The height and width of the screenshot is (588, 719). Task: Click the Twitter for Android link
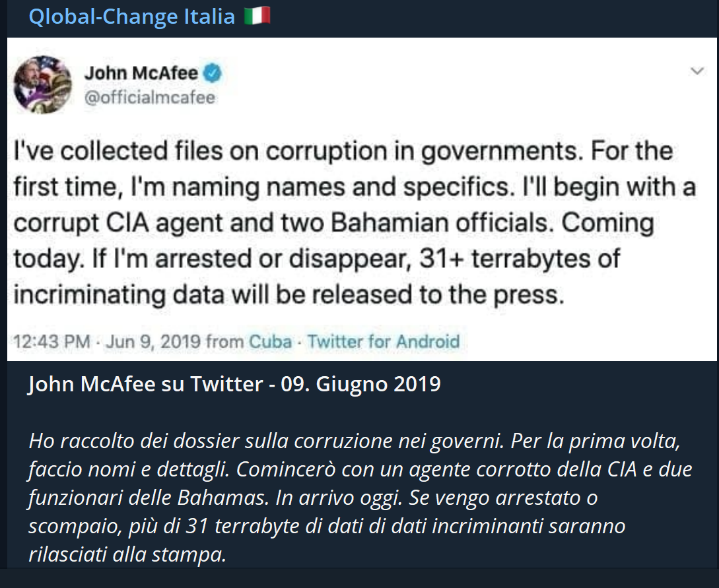click(384, 342)
